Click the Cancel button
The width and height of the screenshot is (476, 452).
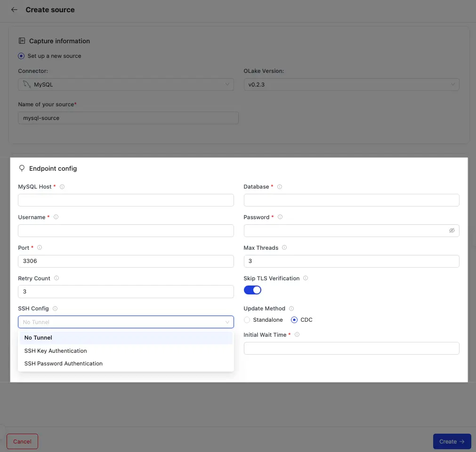(22, 442)
